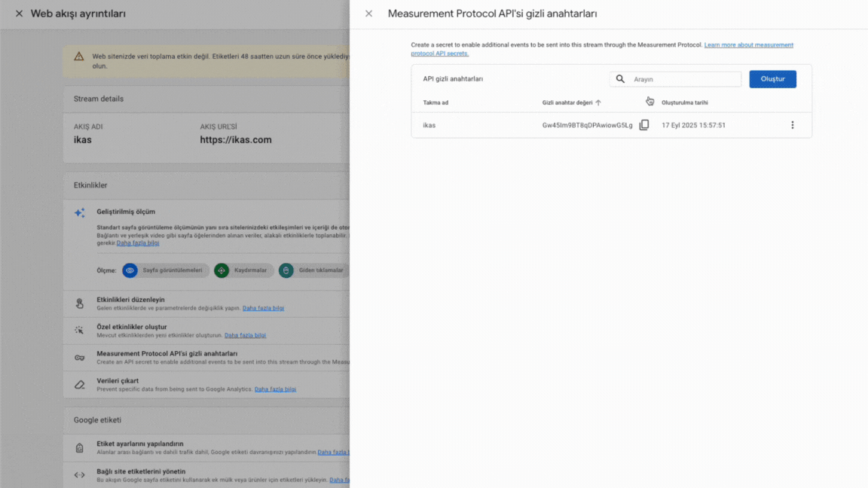868x488 pixels.
Task: Open Özel etkinlikler oluştur option
Action: [x=132, y=327]
